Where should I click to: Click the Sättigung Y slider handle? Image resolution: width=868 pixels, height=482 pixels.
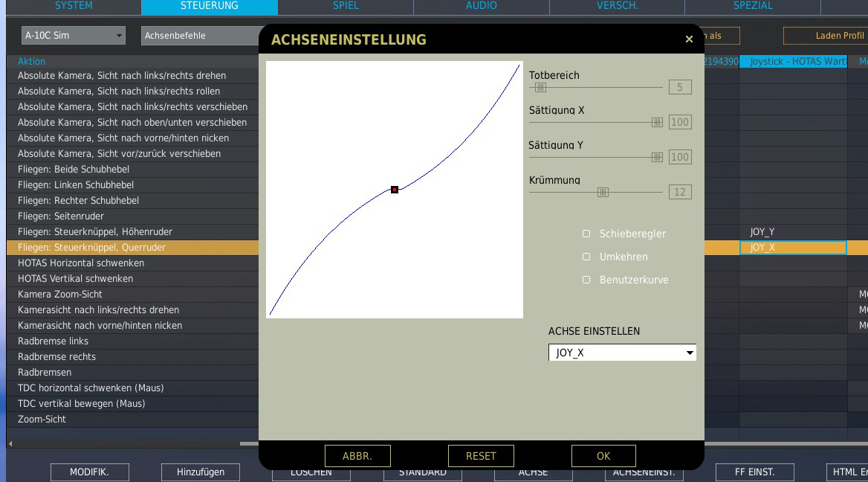pos(657,157)
